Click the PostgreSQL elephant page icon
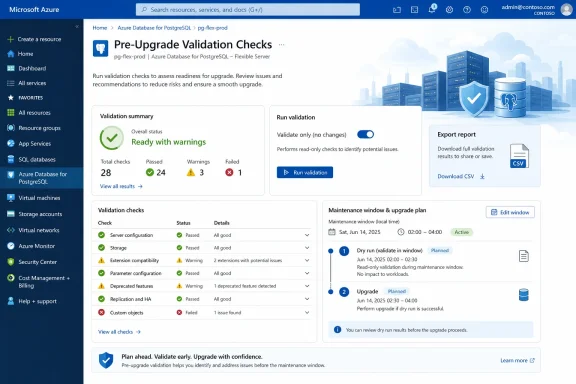 pos(100,48)
